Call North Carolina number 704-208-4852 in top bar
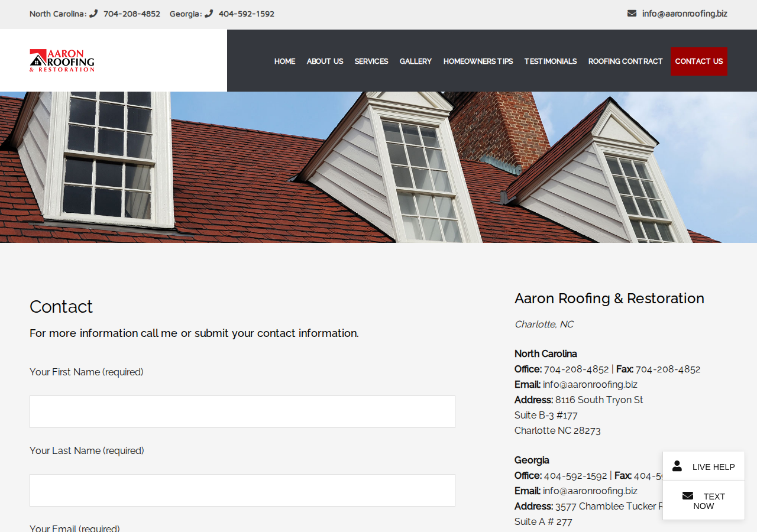 [x=132, y=14]
